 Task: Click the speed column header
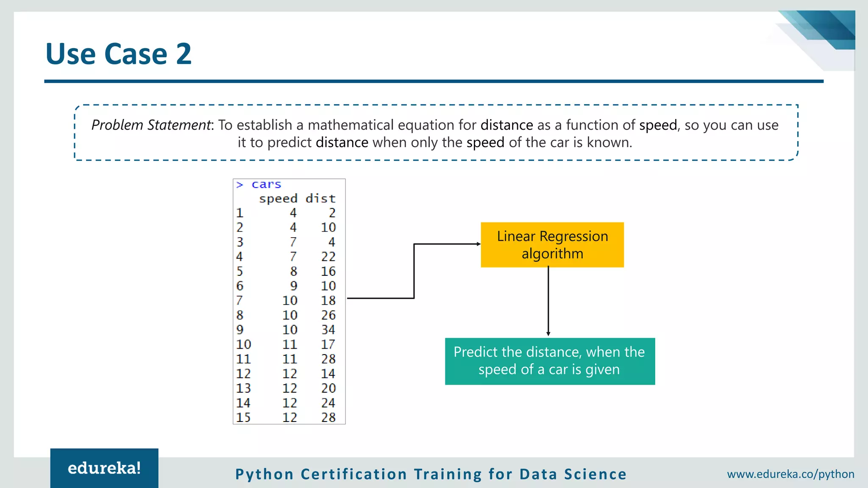(278, 199)
